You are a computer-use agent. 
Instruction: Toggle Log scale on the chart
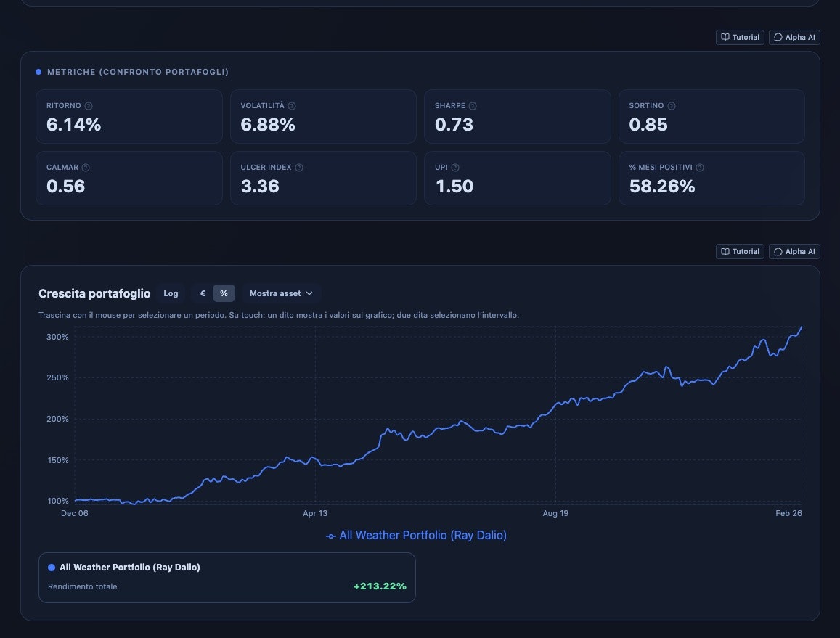171,293
